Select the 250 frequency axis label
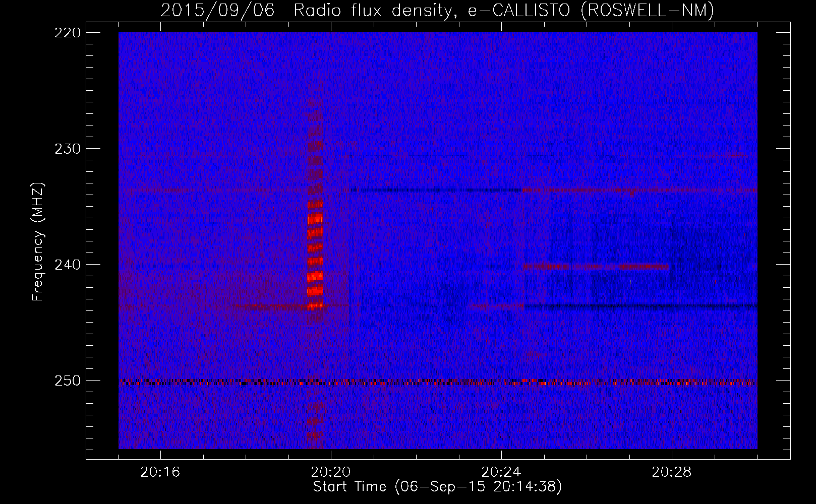The image size is (816, 504). (67, 381)
